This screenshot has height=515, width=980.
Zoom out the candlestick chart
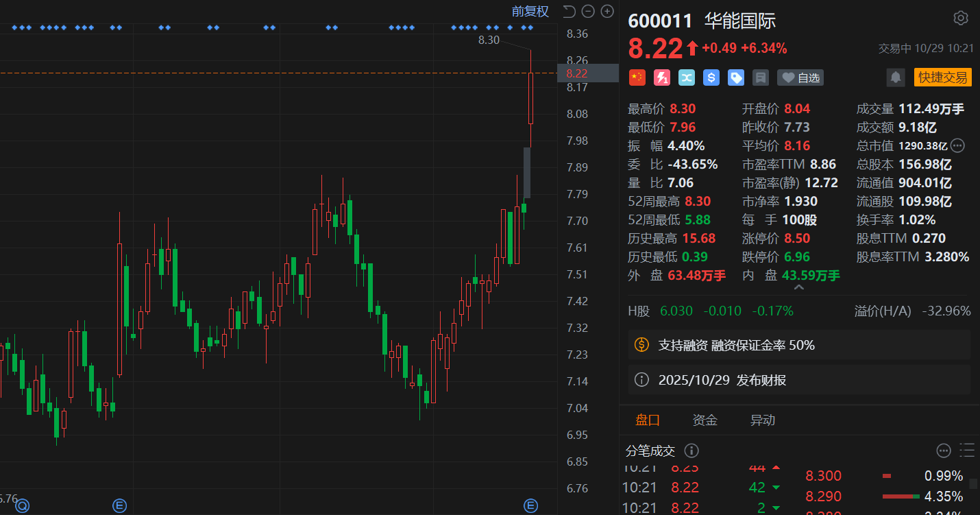[x=588, y=11]
